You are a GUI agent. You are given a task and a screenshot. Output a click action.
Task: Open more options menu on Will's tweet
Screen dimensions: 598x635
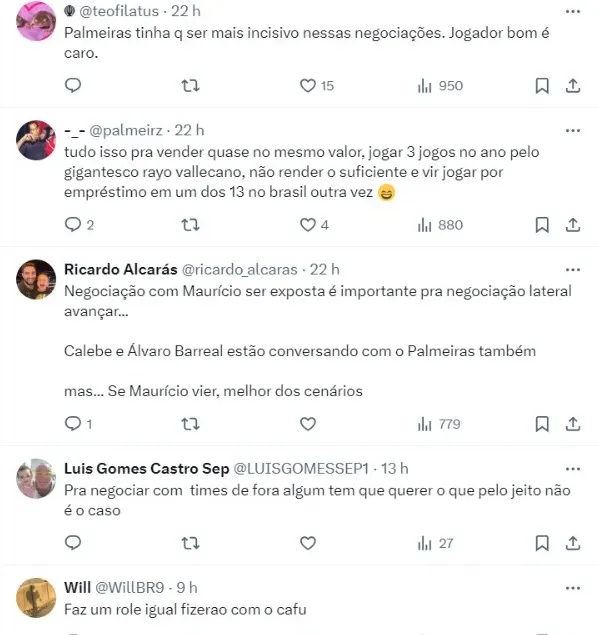click(x=573, y=588)
